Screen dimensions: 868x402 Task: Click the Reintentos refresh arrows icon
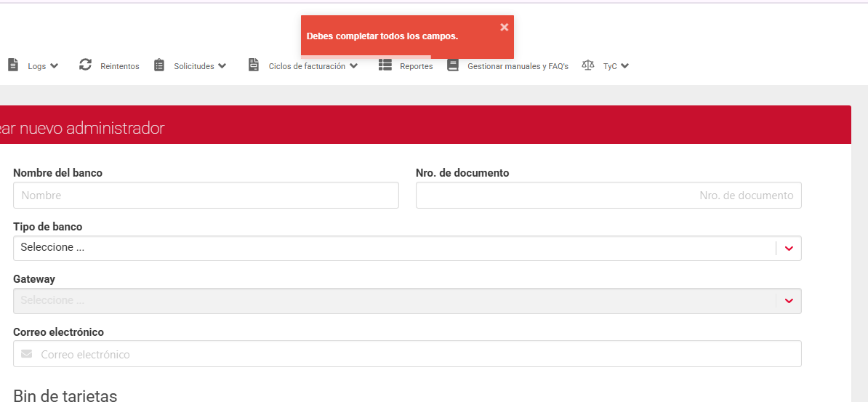pyautogui.click(x=86, y=65)
